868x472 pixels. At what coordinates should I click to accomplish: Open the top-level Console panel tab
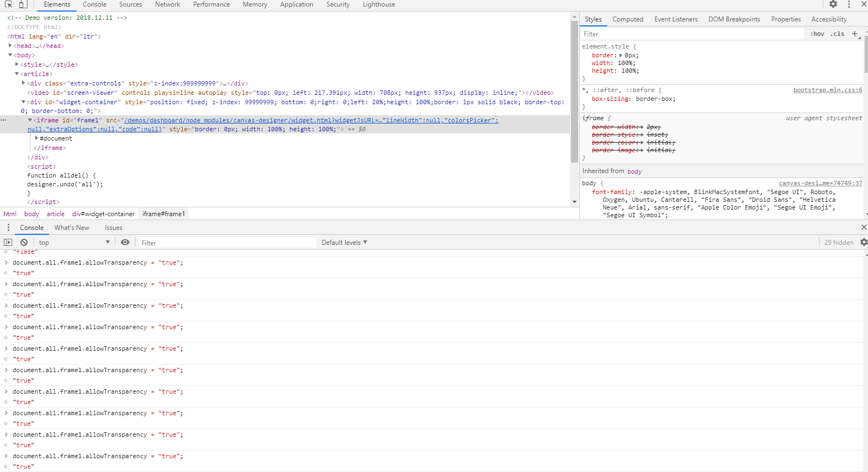click(x=95, y=4)
